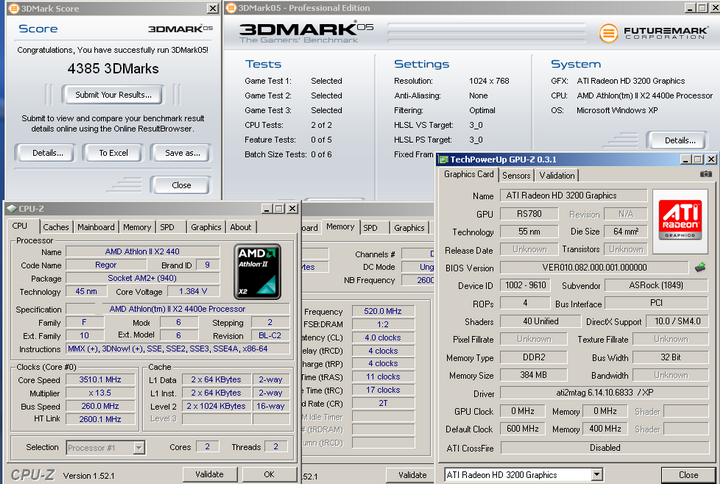Click Save as button in Score window
Image resolution: width=720 pixels, height=484 pixels.
[182, 153]
